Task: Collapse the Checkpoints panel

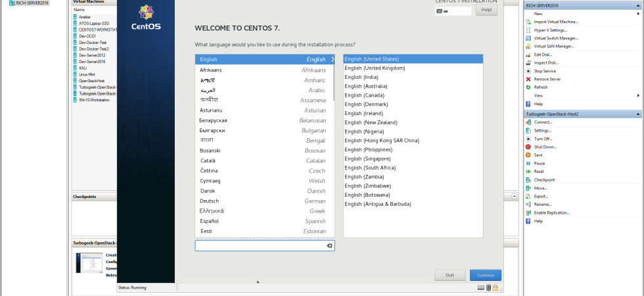Action: coord(514,197)
